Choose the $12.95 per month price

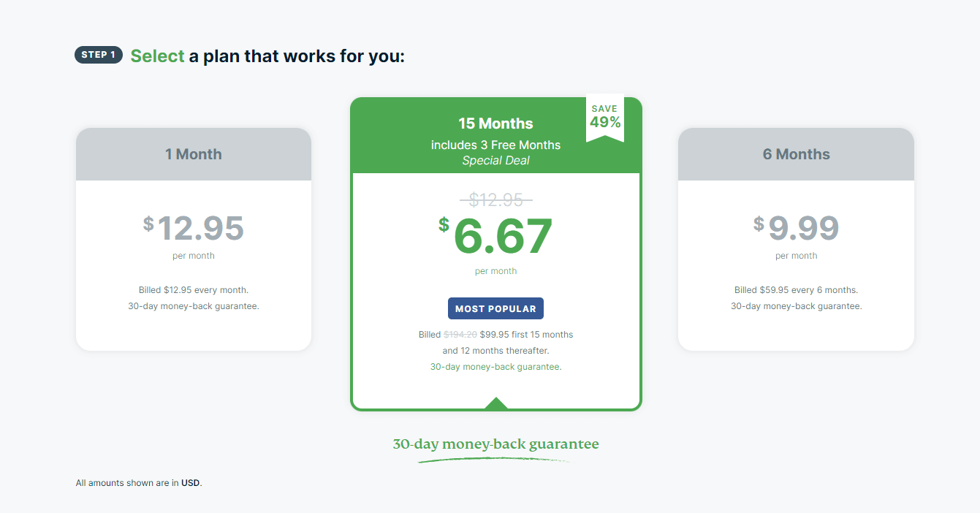tap(194, 228)
